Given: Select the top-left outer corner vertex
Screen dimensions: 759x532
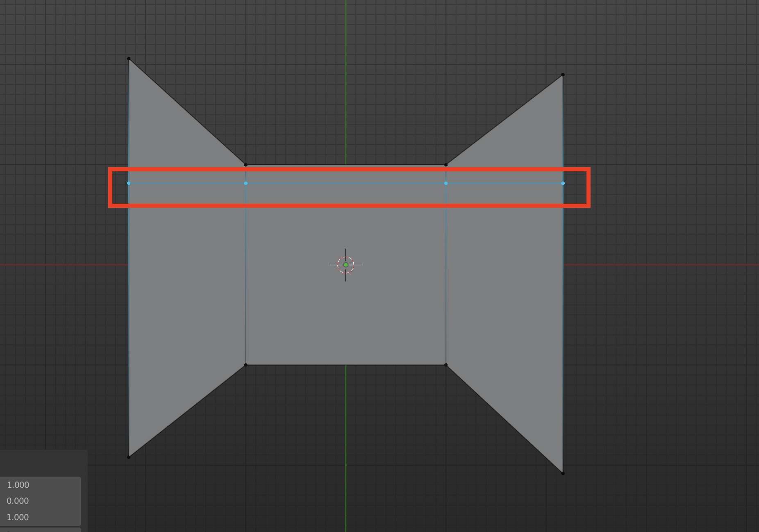Looking at the screenshot, I should pyautogui.click(x=129, y=59).
